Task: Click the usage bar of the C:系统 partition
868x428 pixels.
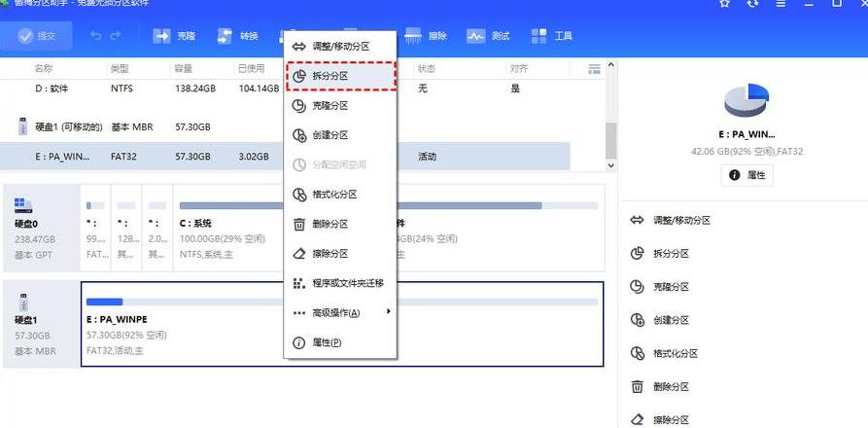Action: pyautogui.click(x=231, y=205)
